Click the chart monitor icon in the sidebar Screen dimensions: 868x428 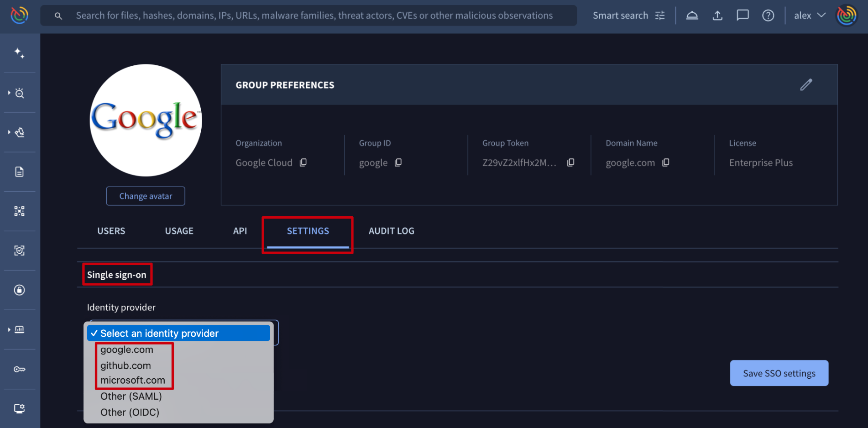click(20, 329)
